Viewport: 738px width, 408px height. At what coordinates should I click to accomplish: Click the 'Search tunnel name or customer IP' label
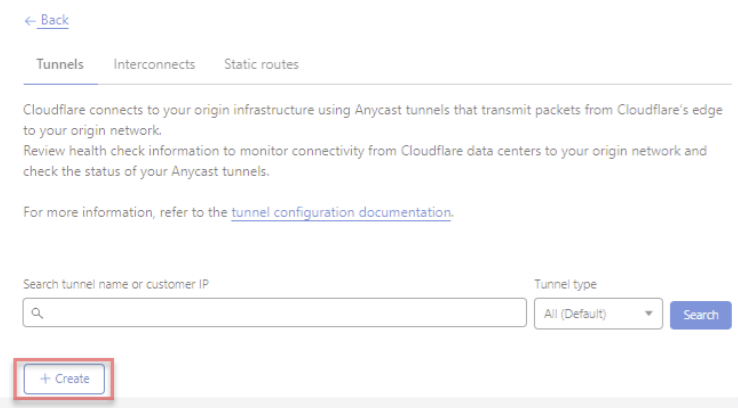pyautogui.click(x=116, y=284)
